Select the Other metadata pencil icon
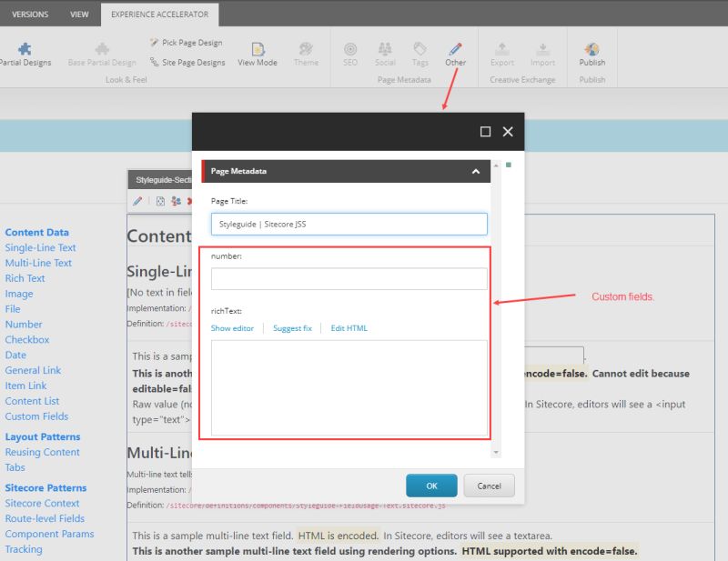The height and width of the screenshot is (561, 728). point(455,50)
